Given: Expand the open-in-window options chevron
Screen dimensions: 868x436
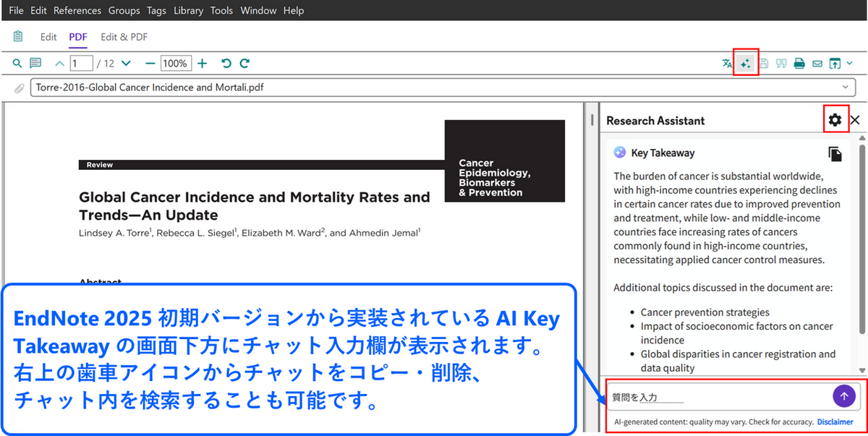Looking at the screenshot, I should pyautogui.click(x=849, y=64).
